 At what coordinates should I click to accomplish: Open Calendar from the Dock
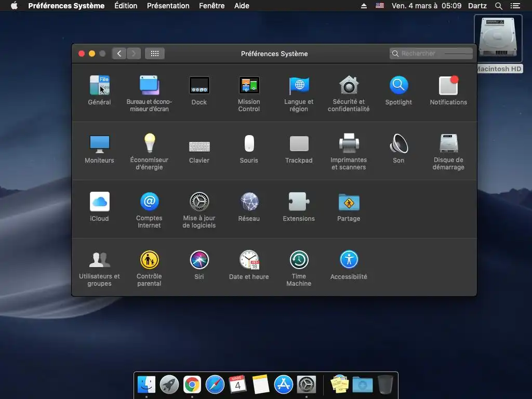(x=237, y=385)
